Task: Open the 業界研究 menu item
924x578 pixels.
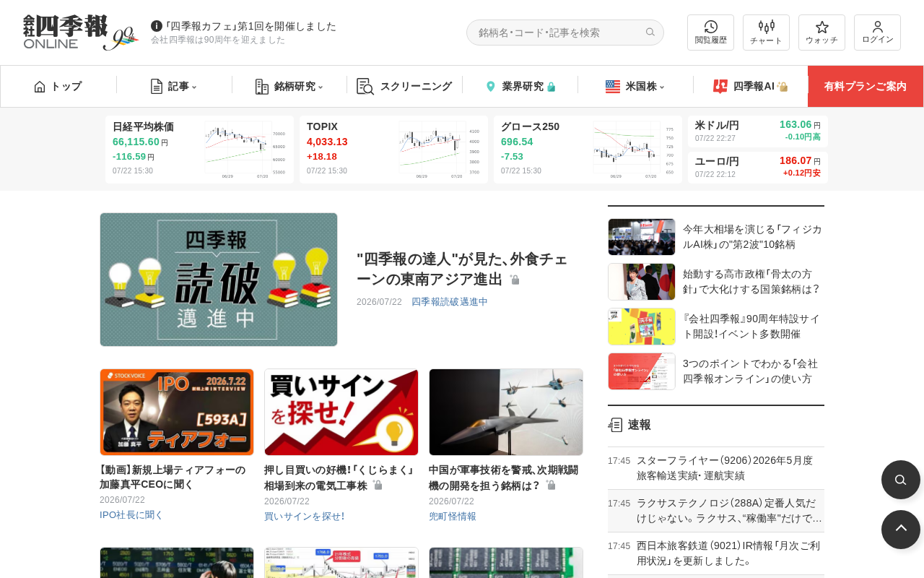Action: [x=520, y=87]
